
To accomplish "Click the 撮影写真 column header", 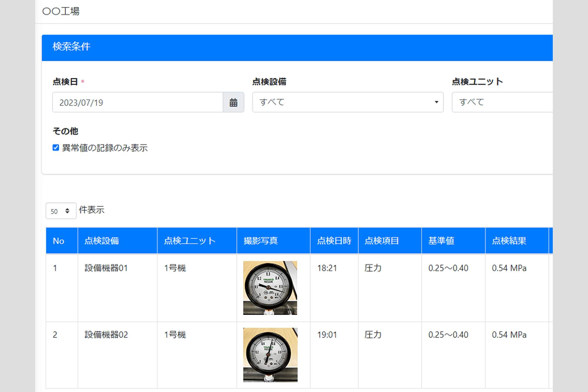I will pos(260,241).
